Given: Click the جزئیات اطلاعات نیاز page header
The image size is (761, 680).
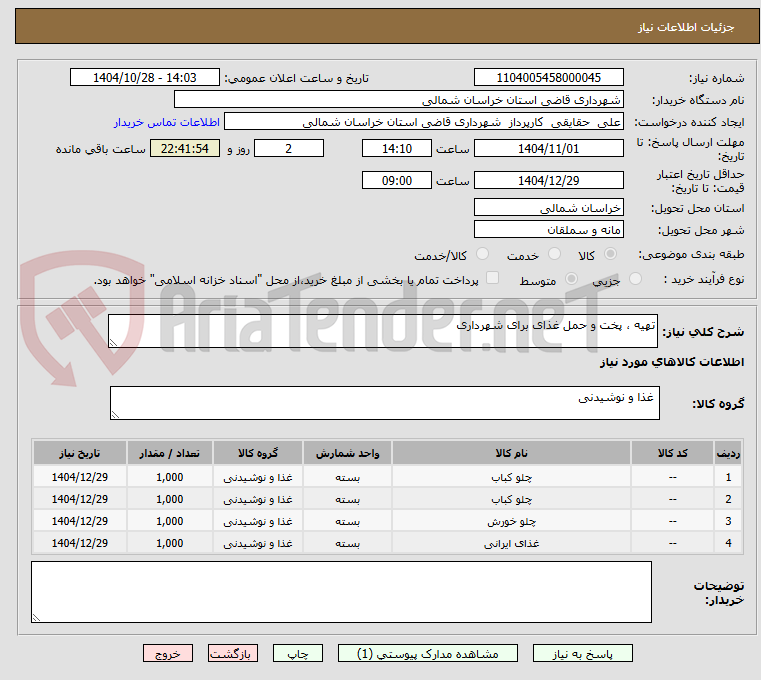Looking at the screenshot, I should click(x=686, y=27).
